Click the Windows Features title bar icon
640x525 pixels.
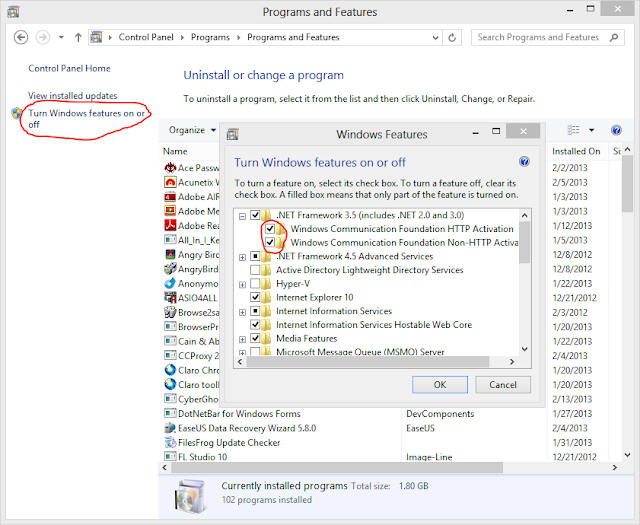(x=232, y=134)
